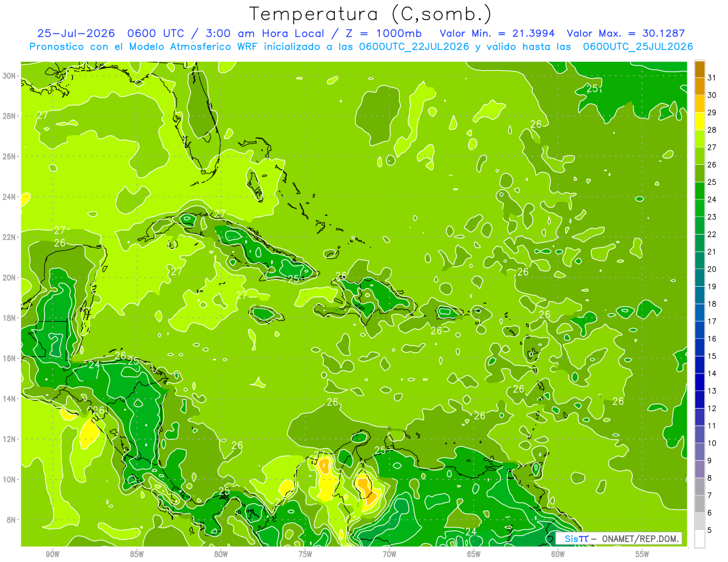Click color scale label "5"
Image resolution: width=728 pixels, height=562 pixels.
point(710,530)
